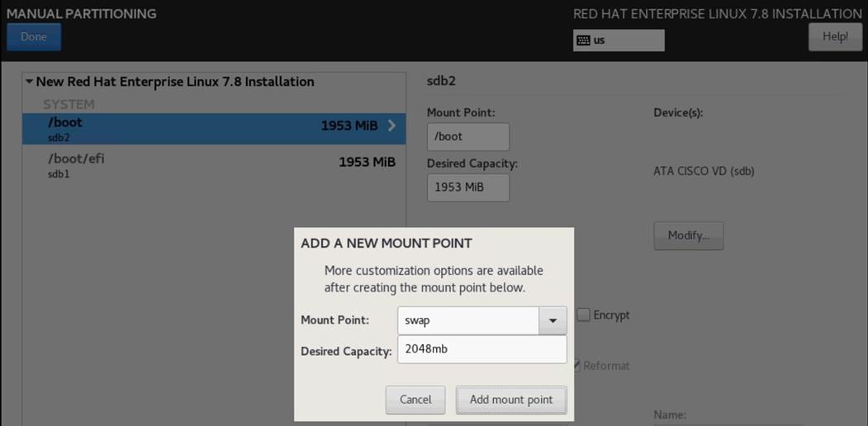This screenshot has width=868, height=426.
Task: Collapse New Red Hat Enterprise Linux 7.8 Installation
Action: pos(30,82)
